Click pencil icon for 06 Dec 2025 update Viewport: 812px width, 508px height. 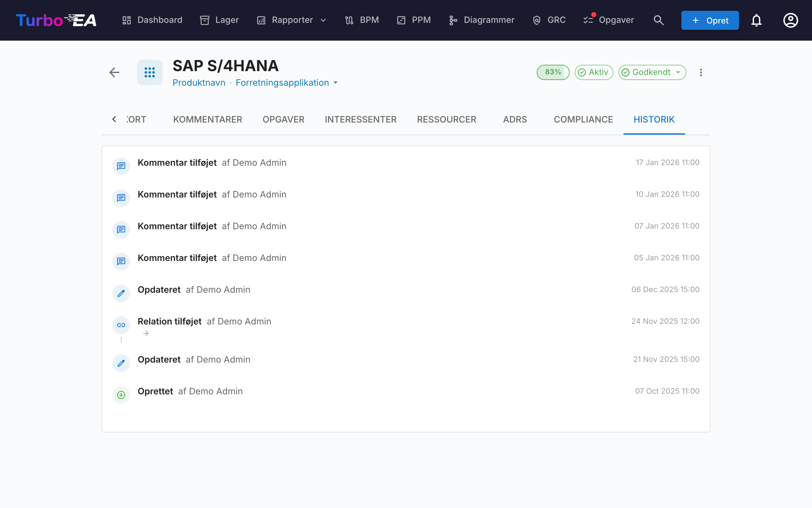(x=121, y=293)
